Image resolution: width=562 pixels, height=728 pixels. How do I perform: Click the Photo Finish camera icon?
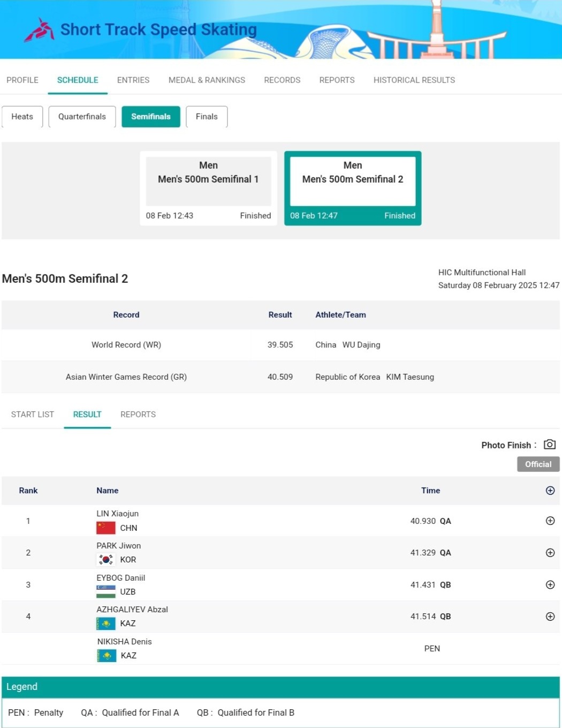(x=549, y=445)
